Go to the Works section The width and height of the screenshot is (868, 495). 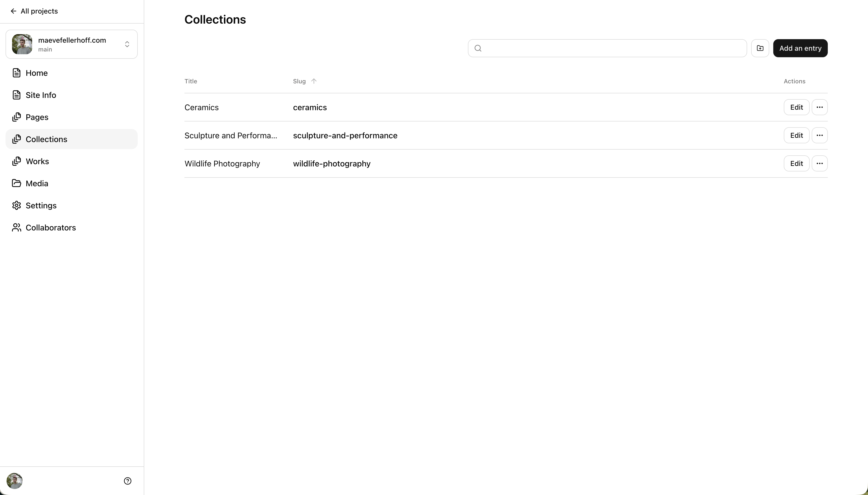tap(37, 161)
